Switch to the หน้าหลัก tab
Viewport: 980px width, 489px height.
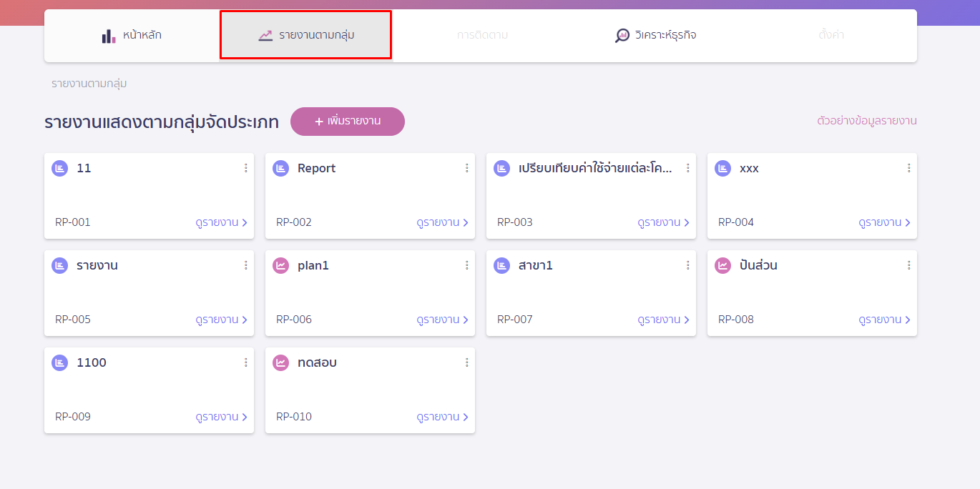click(x=132, y=35)
